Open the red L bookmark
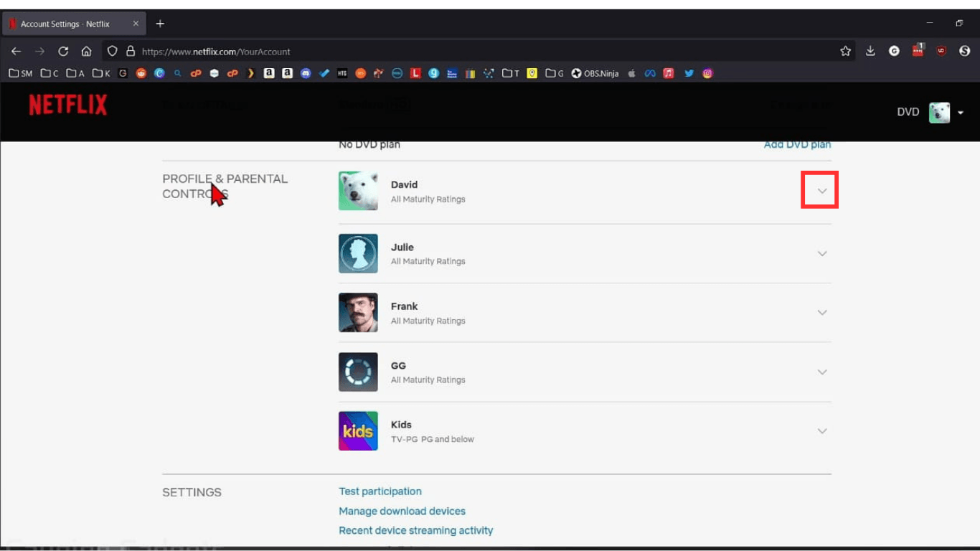The width and height of the screenshot is (980, 551). pyautogui.click(x=415, y=73)
